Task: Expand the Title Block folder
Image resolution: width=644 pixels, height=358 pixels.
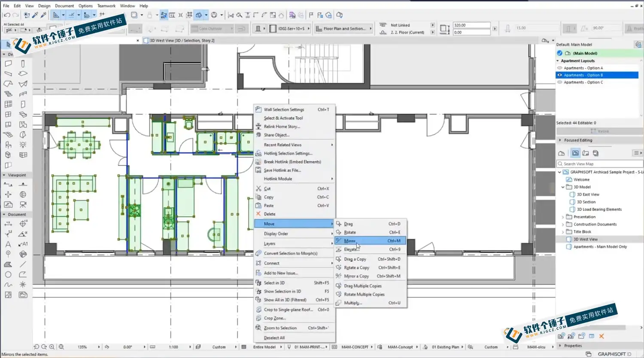Action: tap(563, 232)
